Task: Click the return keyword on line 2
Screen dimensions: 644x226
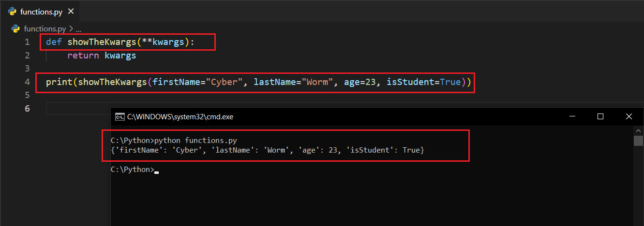Action: point(83,56)
